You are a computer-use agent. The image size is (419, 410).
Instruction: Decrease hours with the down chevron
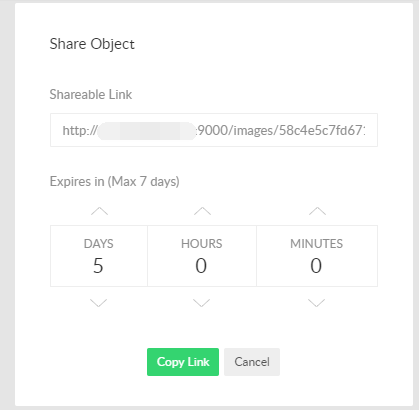coord(202,303)
